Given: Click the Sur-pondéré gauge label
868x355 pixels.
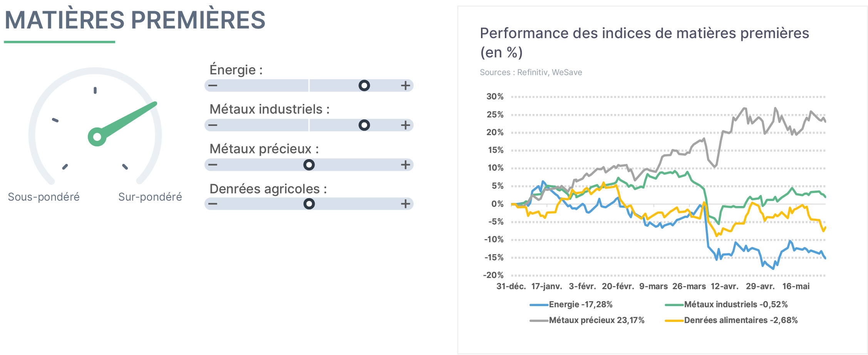Looking at the screenshot, I should 150,197.
